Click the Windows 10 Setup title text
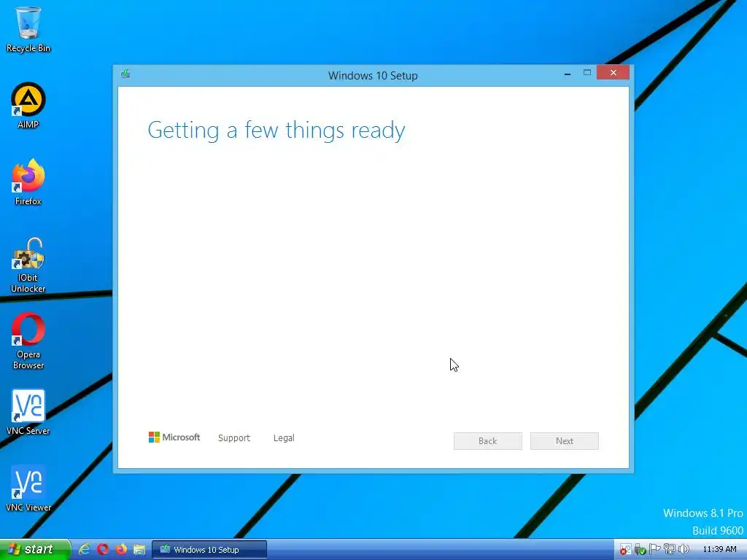This screenshot has height=560, width=747. click(373, 76)
